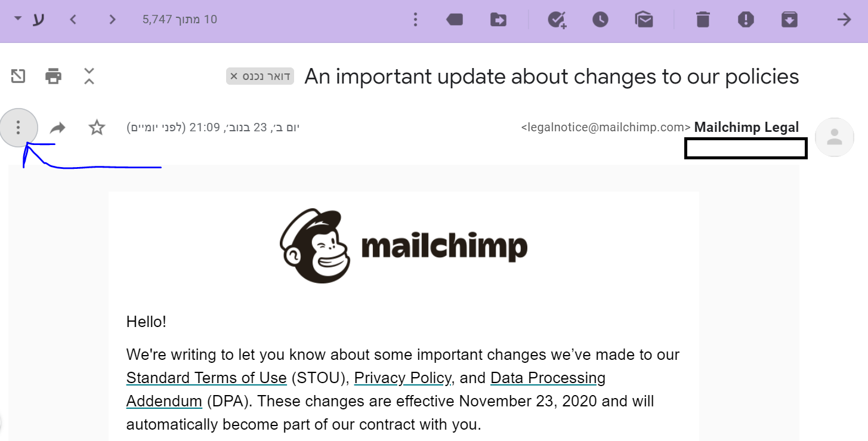Toggle expand all messages arrows

pos(89,76)
